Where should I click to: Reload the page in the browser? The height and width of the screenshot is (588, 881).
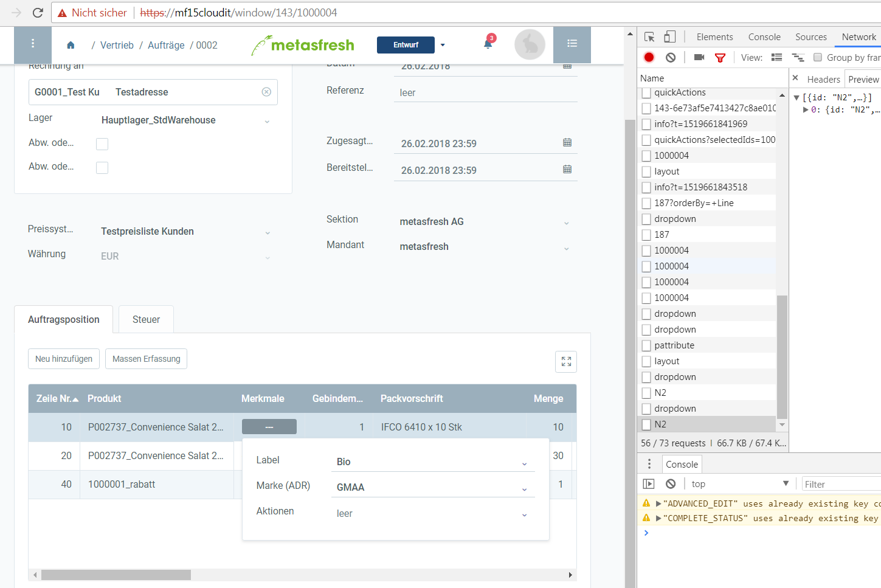38,12
